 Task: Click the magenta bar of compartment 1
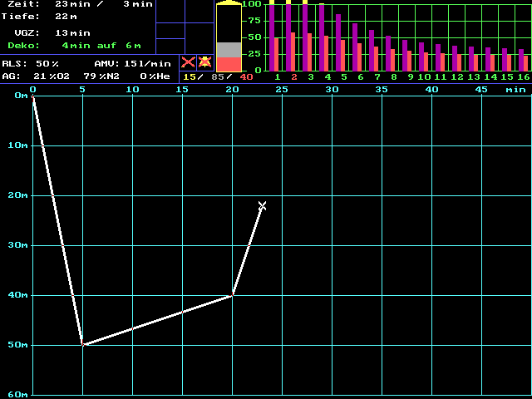pyautogui.click(x=271, y=37)
